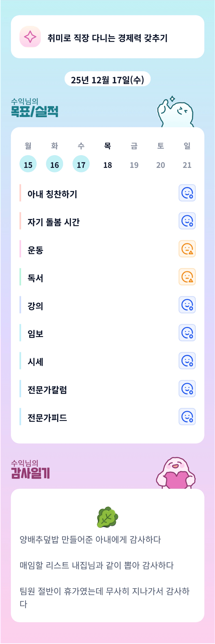Click the smiley status icon for 시세
The image size is (215, 644).
pos(187,361)
